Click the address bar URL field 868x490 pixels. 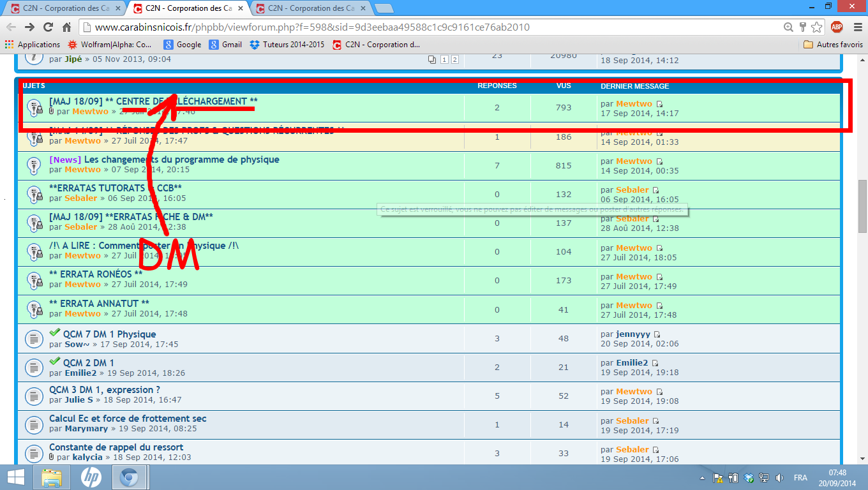tap(434, 27)
